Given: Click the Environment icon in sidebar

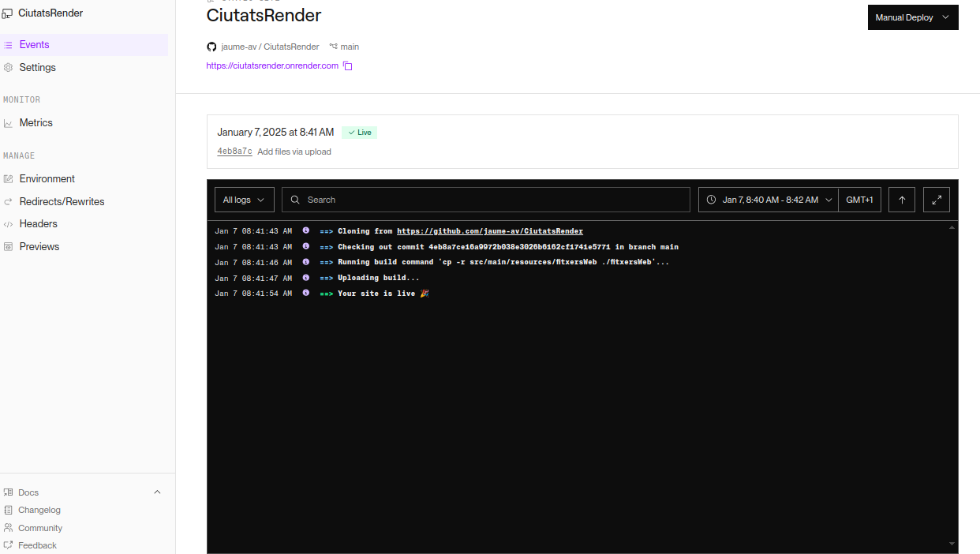Looking at the screenshot, I should [x=8, y=179].
